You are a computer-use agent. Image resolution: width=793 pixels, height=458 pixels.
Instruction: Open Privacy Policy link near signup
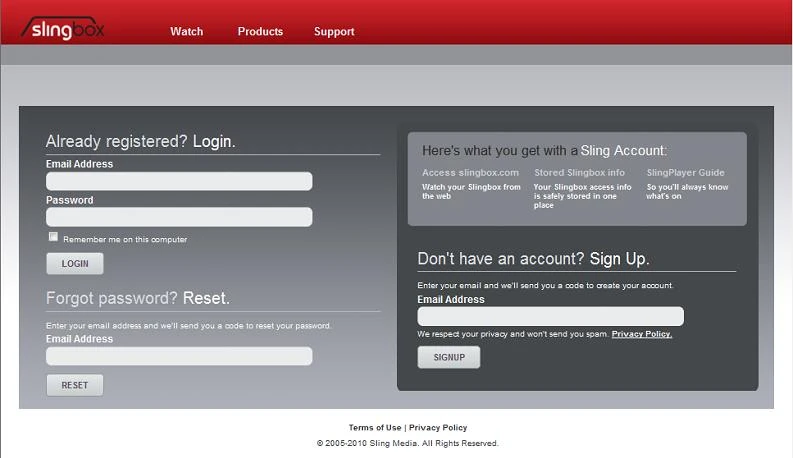click(x=642, y=334)
